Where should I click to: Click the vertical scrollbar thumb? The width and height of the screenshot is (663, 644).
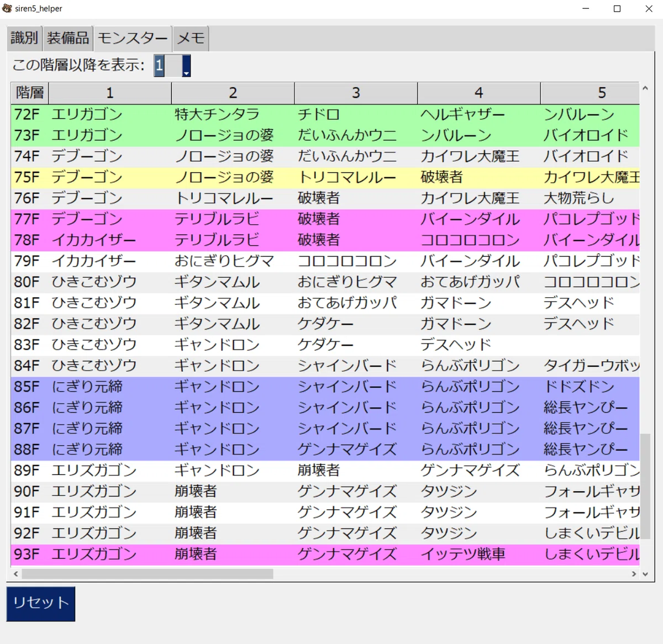click(x=645, y=486)
